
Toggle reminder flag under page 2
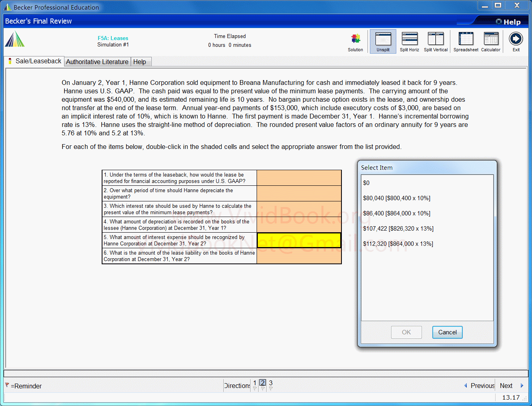(x=263, y=389)
